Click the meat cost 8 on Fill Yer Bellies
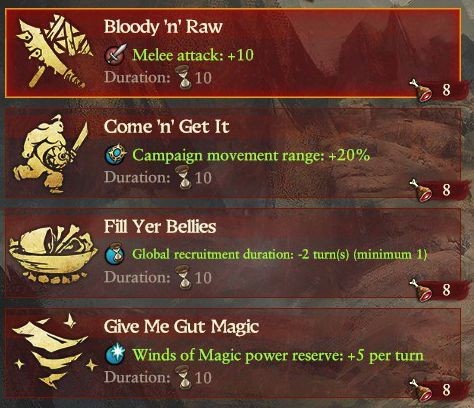 [446, 290]
